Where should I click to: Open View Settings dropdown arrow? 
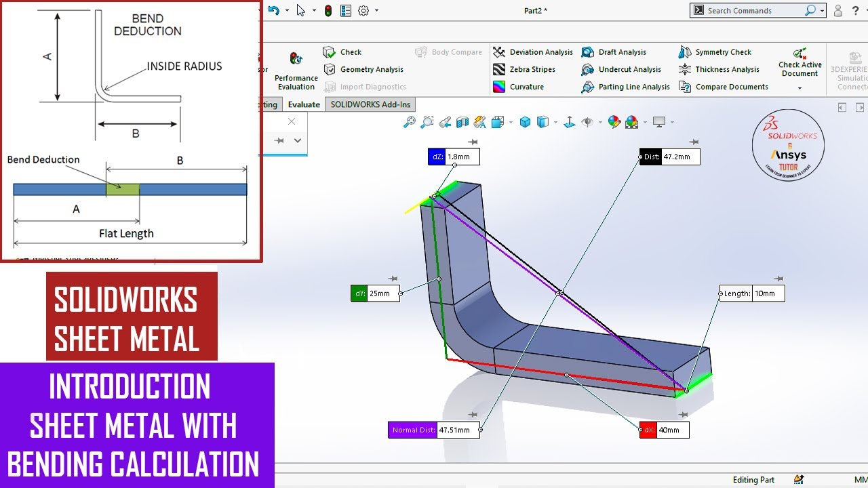[x=672, y=123]
